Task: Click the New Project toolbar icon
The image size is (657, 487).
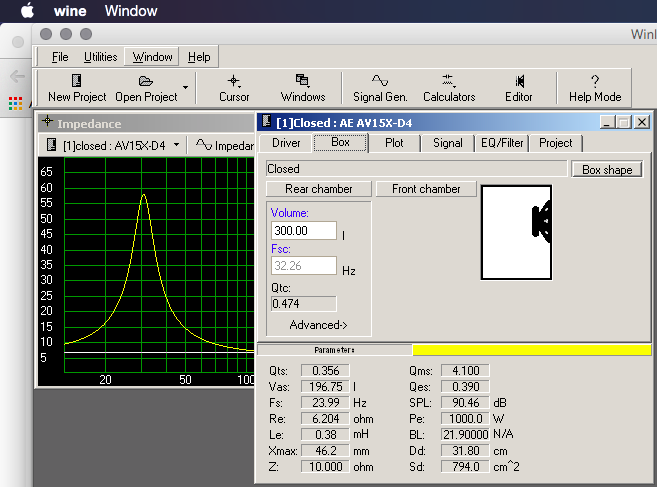Action: coord(77,88)
